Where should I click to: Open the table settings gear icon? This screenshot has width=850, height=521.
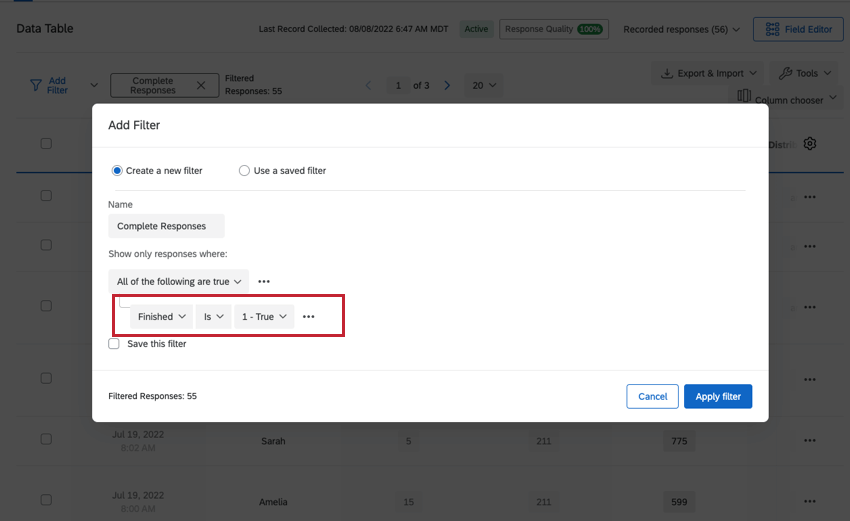coord(810,144)
